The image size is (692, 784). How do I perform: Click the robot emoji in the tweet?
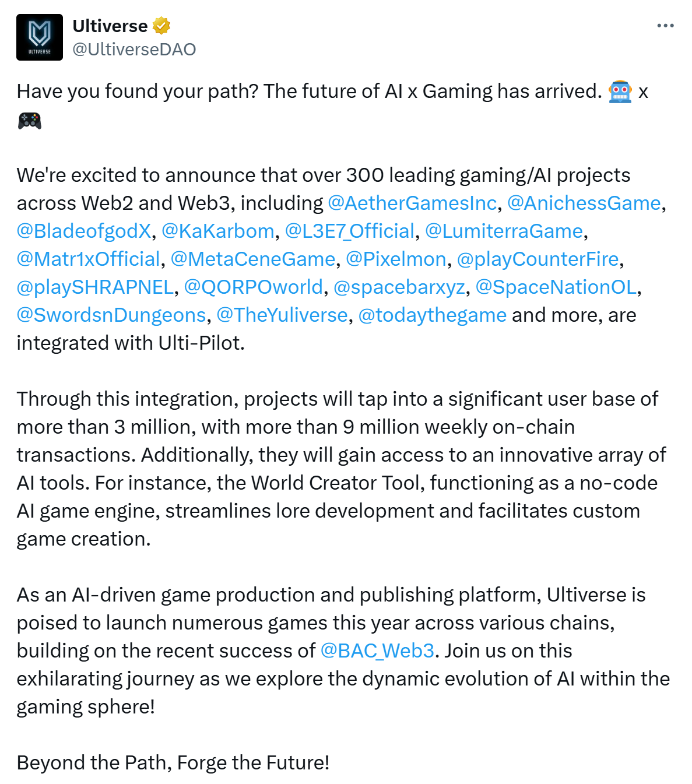pos(620,92)
